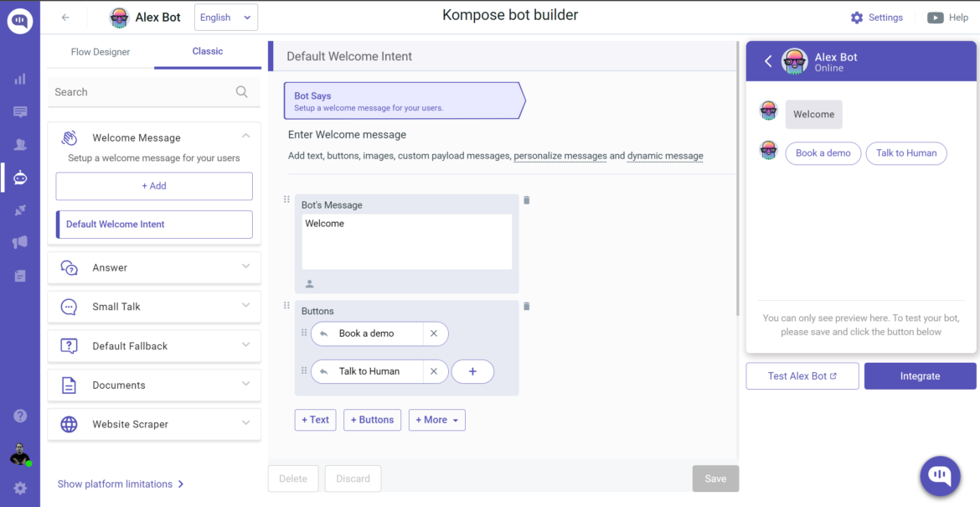Open the analytics bar chart icon in sidebar
The height and width of the screenshot is (507, 980).
pos(18,78)
